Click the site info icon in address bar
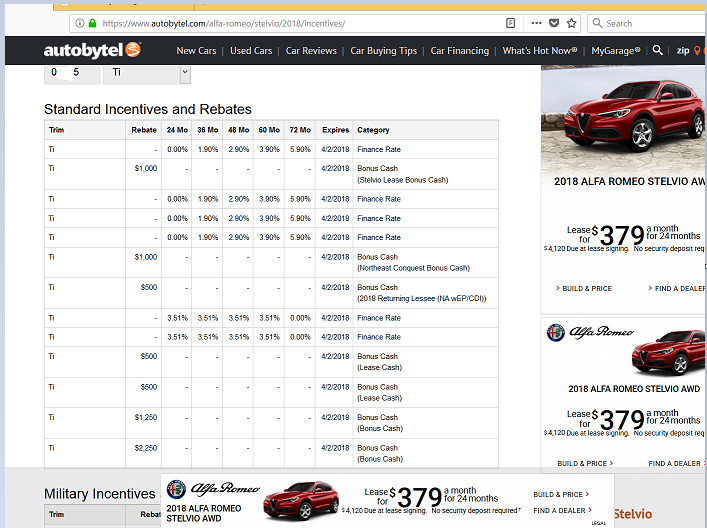Screen dimensions: 707x528 [79, 23]
